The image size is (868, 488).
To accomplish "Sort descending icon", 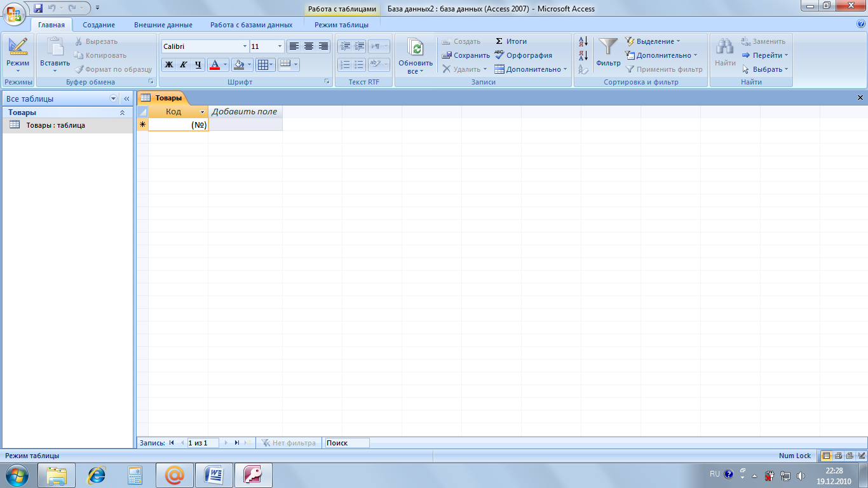I will (x=583, y=55).
